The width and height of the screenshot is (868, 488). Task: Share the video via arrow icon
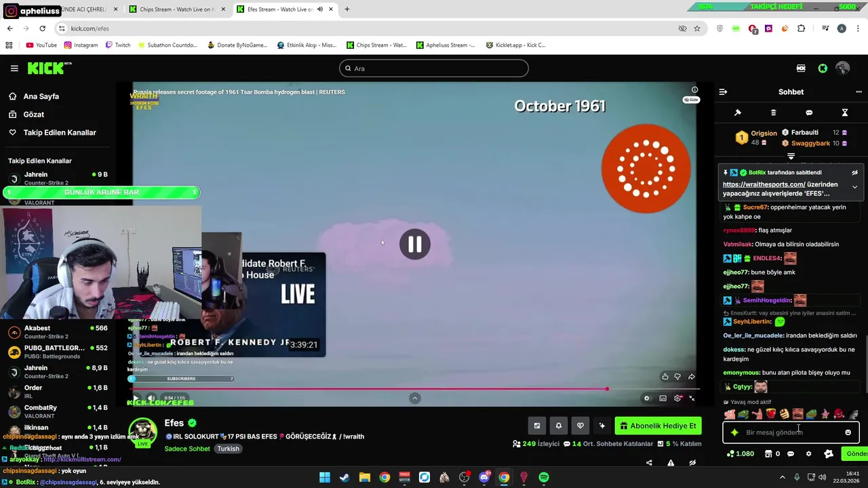point(692,377)
